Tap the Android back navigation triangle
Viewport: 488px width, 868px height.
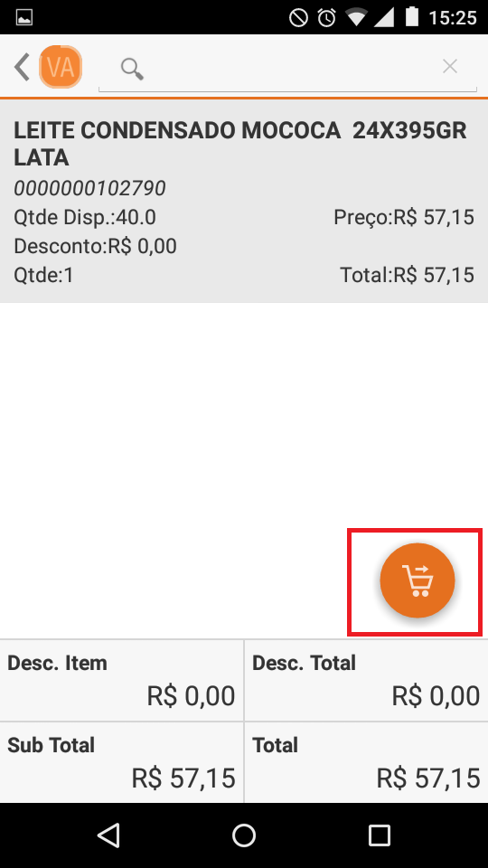(x=108, y=835)
